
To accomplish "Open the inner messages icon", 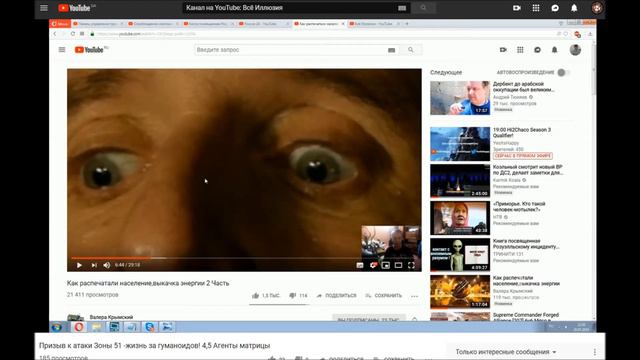I will (x=537, y=50).
